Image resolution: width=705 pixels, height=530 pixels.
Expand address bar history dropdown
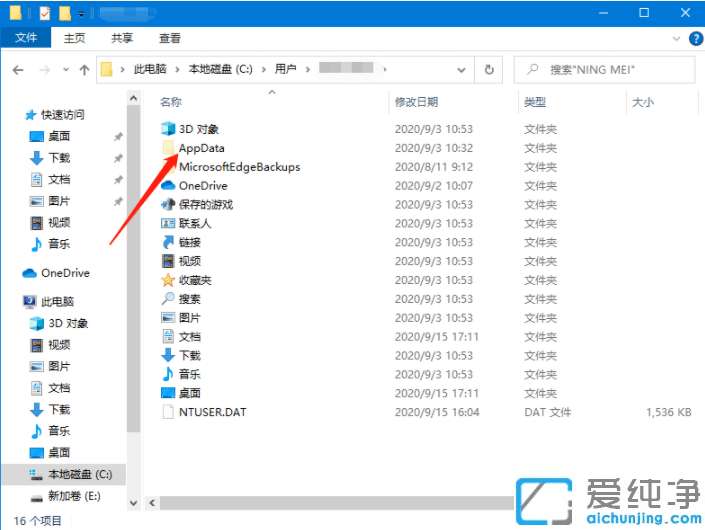click(x=461, y=70)
